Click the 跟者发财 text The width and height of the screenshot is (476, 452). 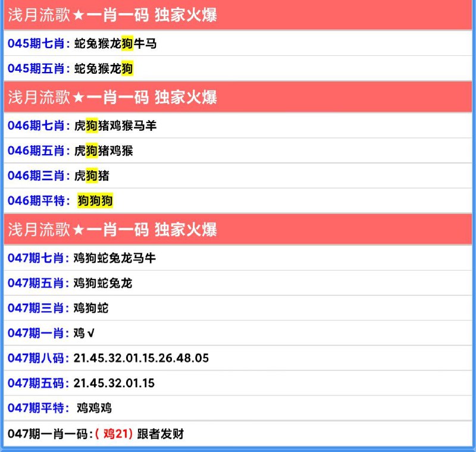[x=161, y=434]
